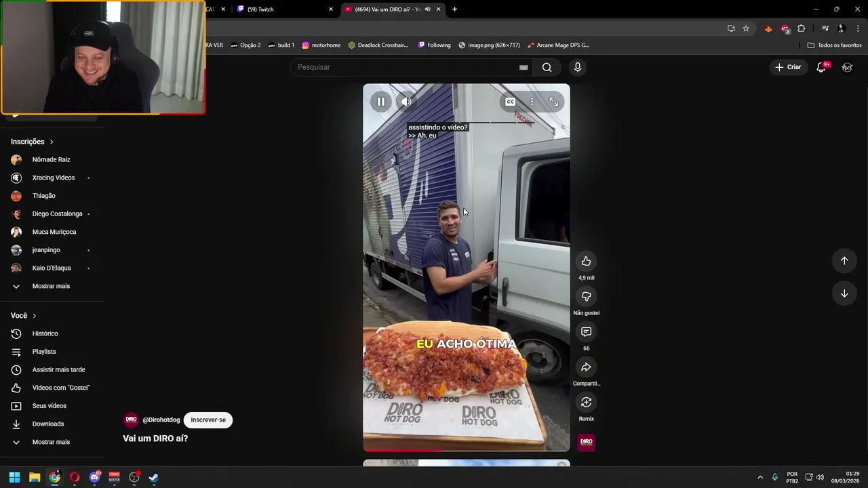Image resolution: width=868 pixels, height=488 pixels.
Task: Open the three-dot options on the Short
Action: click(532, 102)
